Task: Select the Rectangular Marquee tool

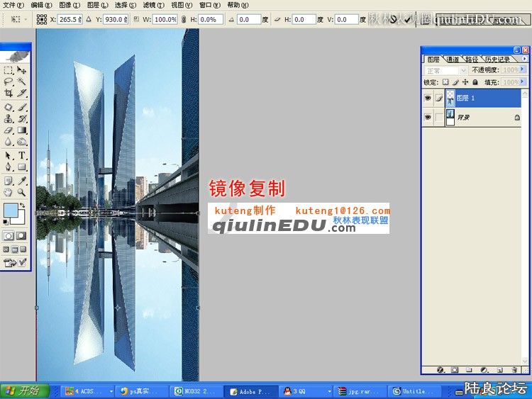Action: point(9,70)
